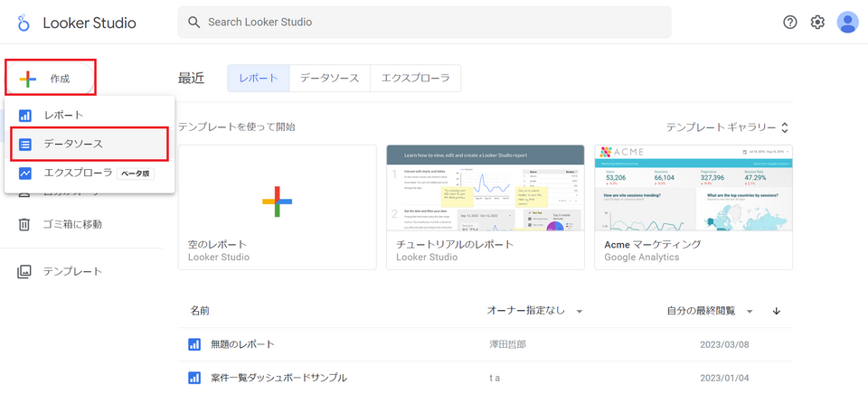Click the 名前 column header
Screen dimensions: 868x394
click(x=200, y=311)
